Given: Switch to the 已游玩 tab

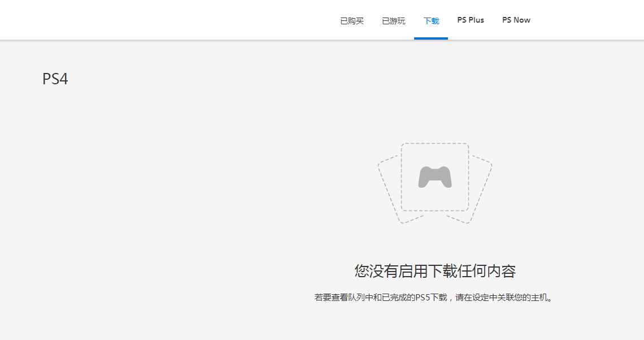Looking at the screenshot, I should click(394, 20).
